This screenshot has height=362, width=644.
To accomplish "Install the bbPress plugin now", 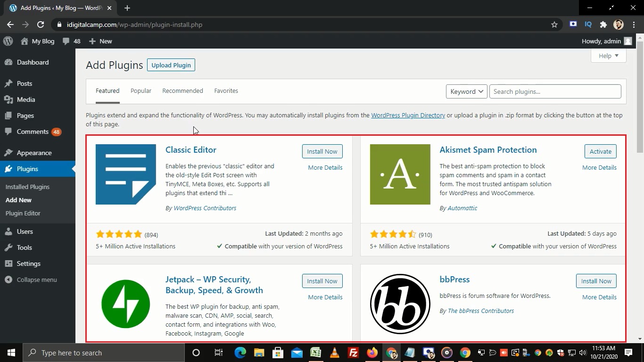I will click(596, 281).
